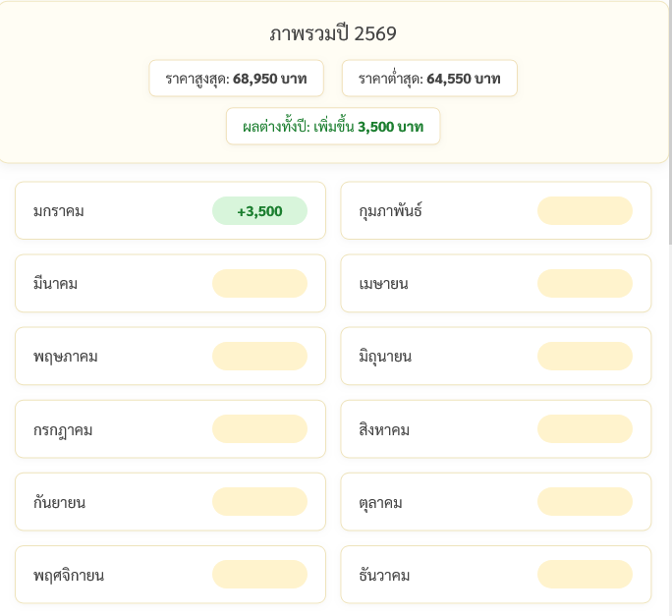
Task: Click the ราคาต่ำสุด 64,550 บาท chip
Action: click(x=429, y=79)
